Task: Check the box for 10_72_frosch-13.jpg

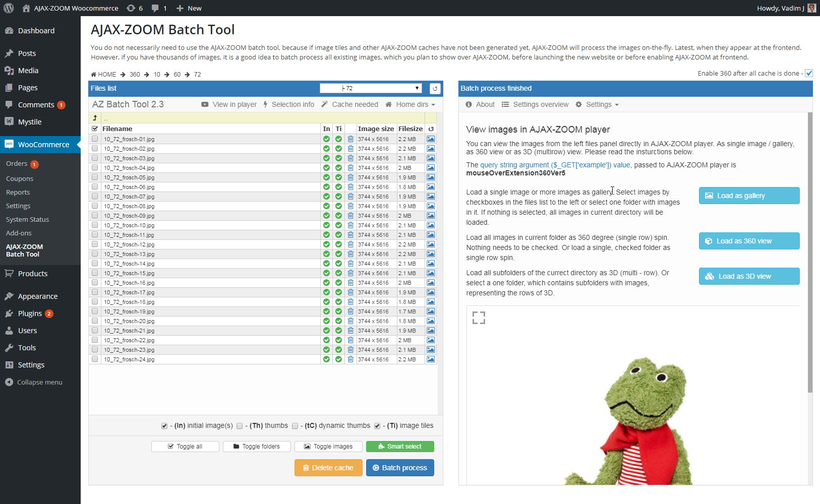Action: pos(95,254)
